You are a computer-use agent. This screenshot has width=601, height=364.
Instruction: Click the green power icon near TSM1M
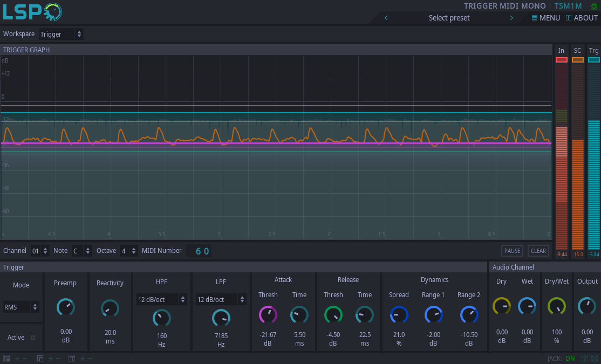[593, 6]
